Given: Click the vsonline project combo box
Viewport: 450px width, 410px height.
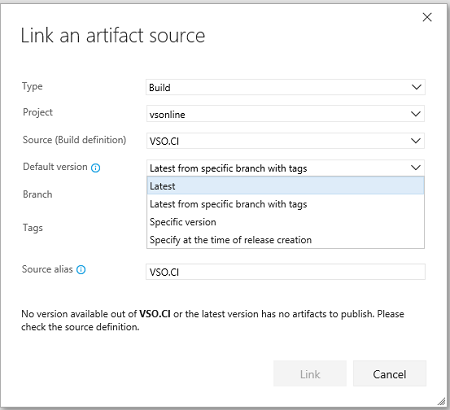Looking at the screenshot, I should [286, 114].
